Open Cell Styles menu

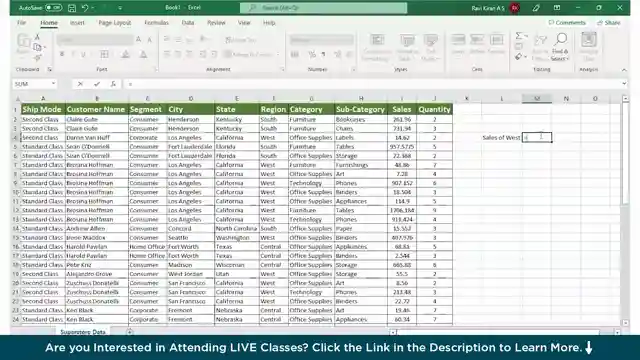430,47
